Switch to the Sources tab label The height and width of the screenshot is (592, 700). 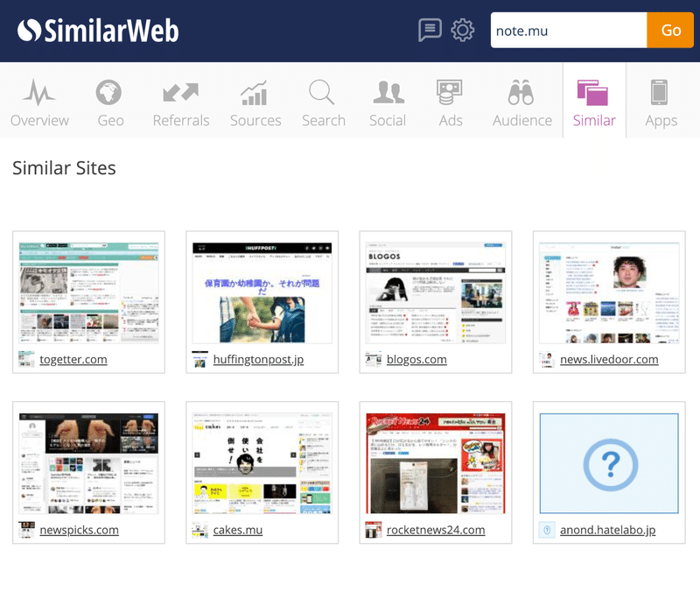[x=255, y=120]
